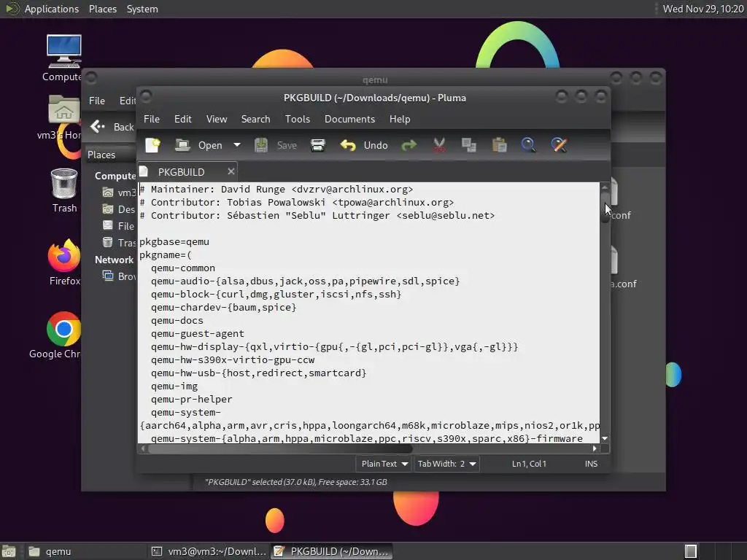Click the scroll right arrow in editor
747x560 pixels.
595,448
